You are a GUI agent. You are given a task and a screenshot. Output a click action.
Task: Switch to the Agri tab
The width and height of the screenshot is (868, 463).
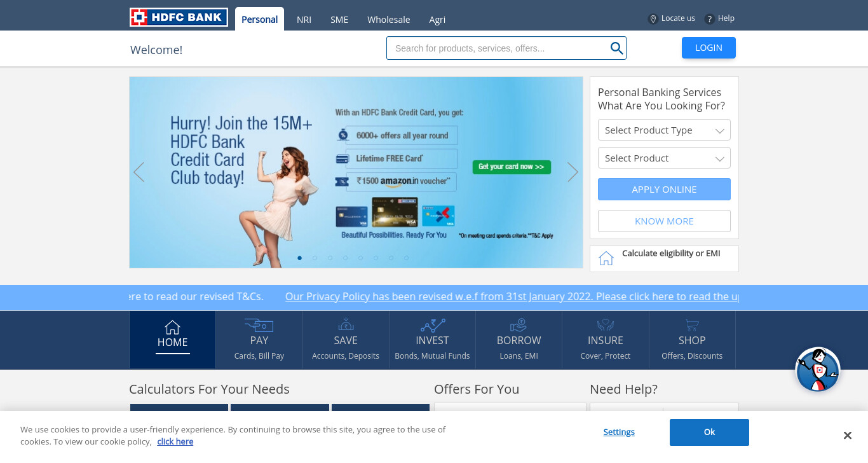point(437,20)
